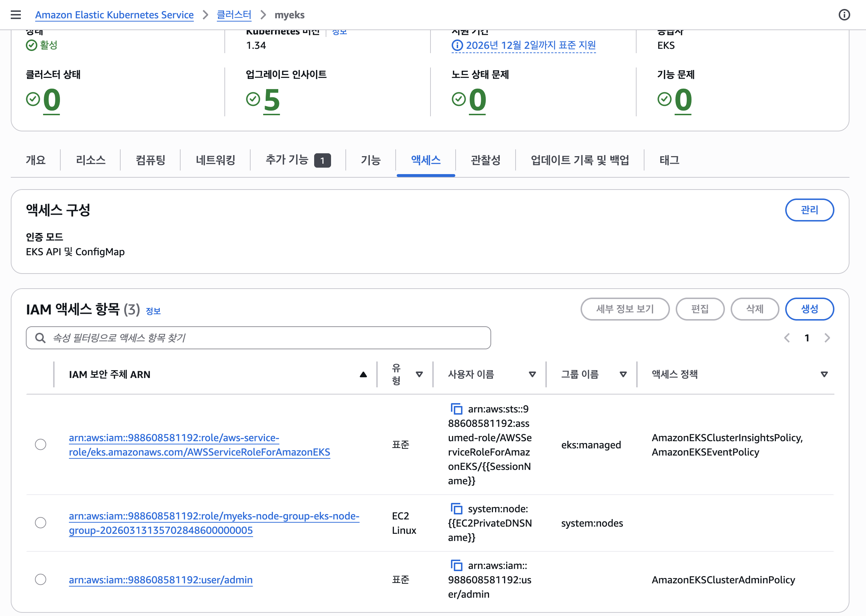Open the 유형 column filter dropdown
The image size is (866, 616).
click(419, 374)
